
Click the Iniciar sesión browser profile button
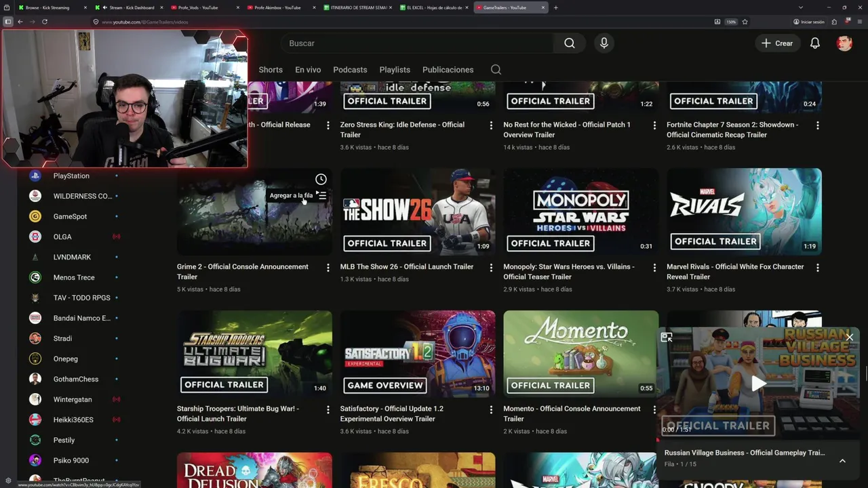809,22
